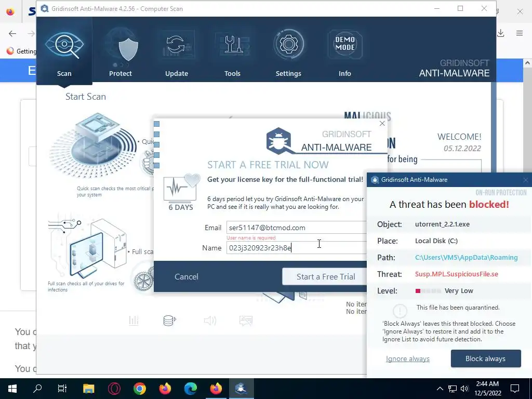
Task: Click the 05.12.2022 welcome date
Action: 462,149
